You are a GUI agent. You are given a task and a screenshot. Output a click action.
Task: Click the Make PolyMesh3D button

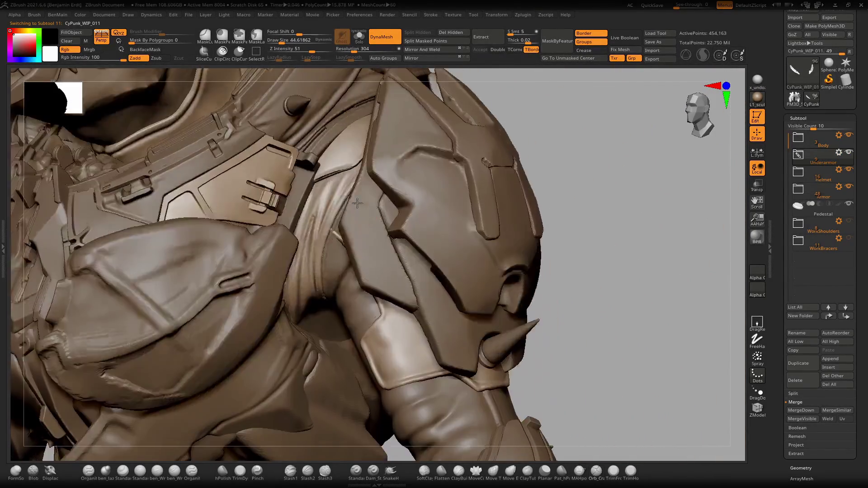(x=828, y=26)
